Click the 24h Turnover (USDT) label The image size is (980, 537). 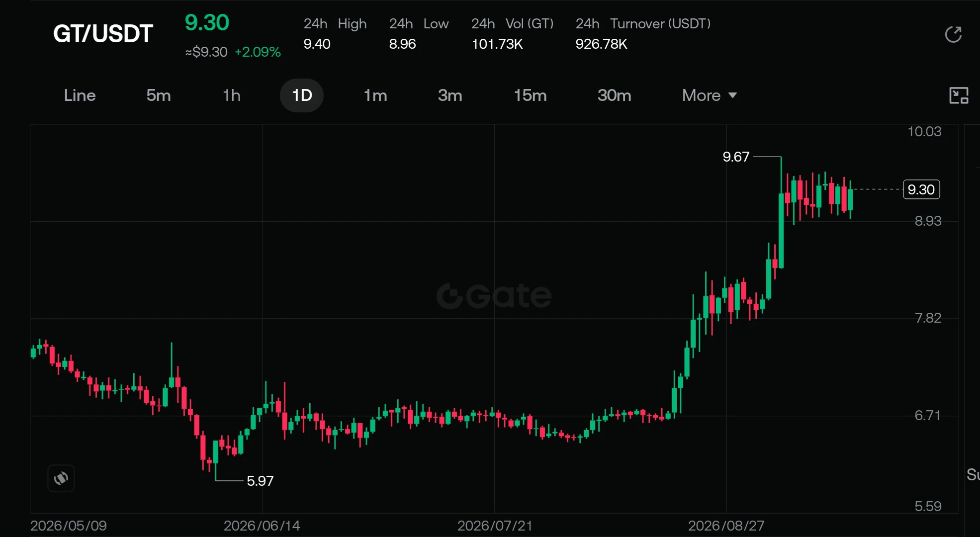point(643,23)
